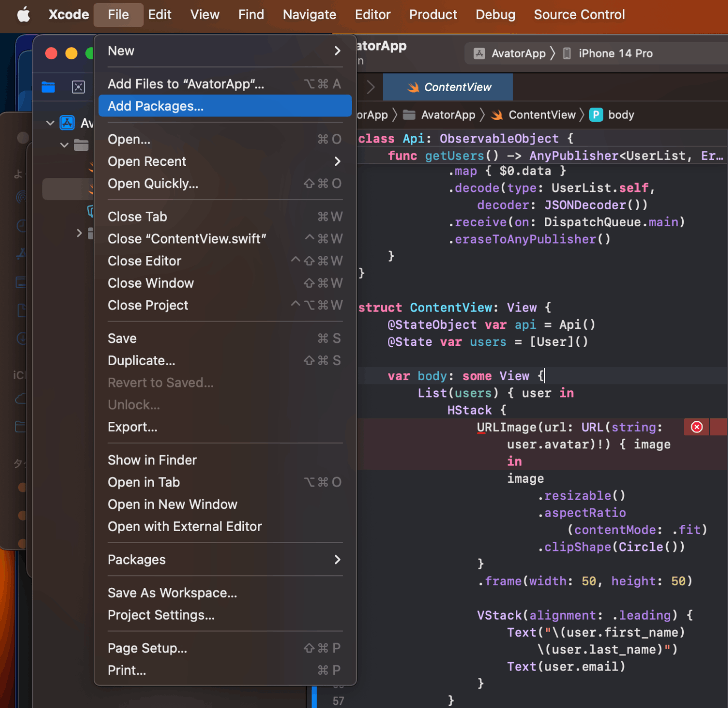The height and width of the screenshot is (708, 728).
Task: Click "Text(user.email)" in the code
Action: pos(566,667)
